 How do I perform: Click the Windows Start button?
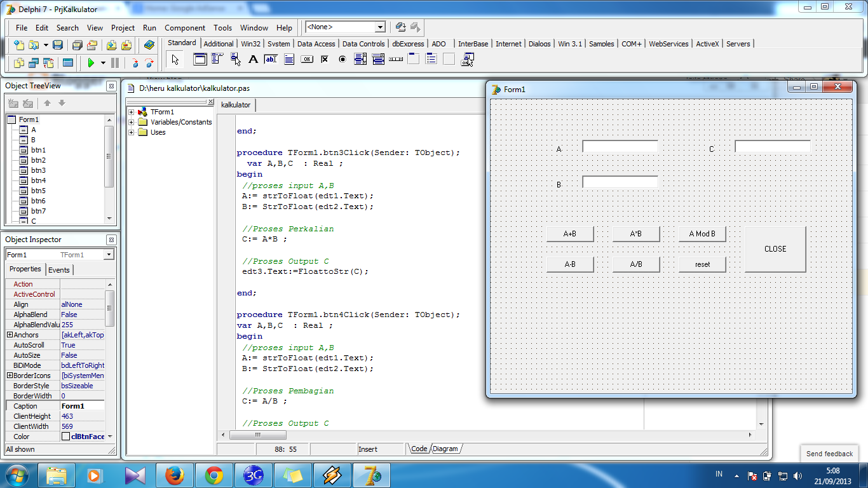17,475
